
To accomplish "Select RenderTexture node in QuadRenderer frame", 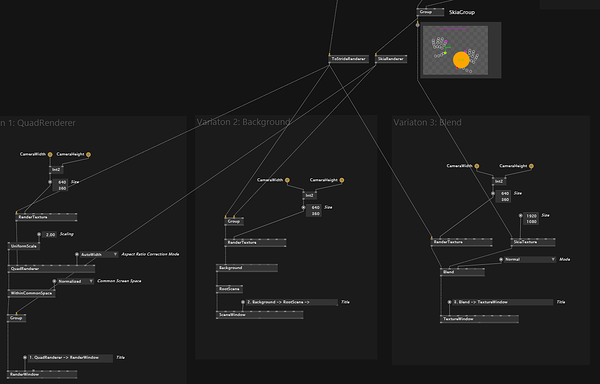I will (x=46, y=217).
